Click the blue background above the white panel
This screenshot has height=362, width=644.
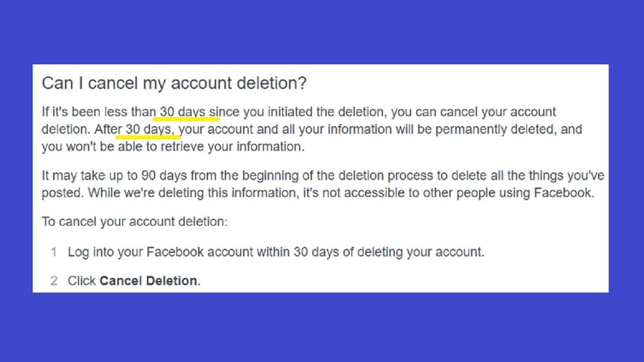[322, 32]
